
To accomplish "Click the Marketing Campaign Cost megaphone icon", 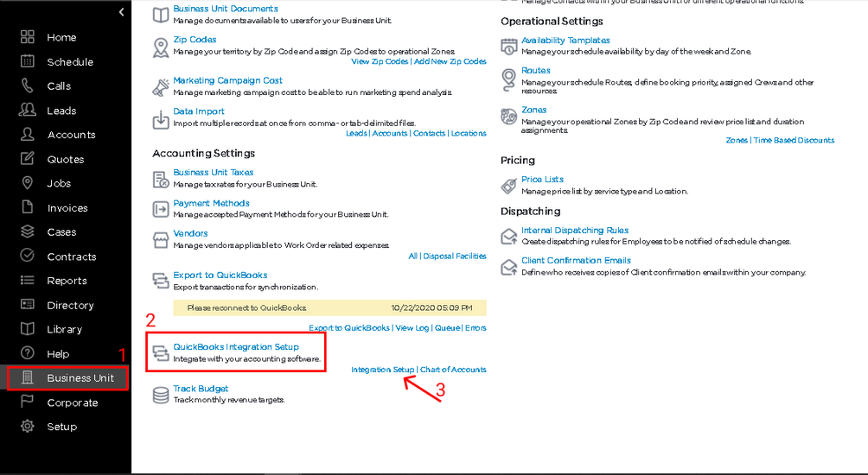I will click(x=161, y=87).
